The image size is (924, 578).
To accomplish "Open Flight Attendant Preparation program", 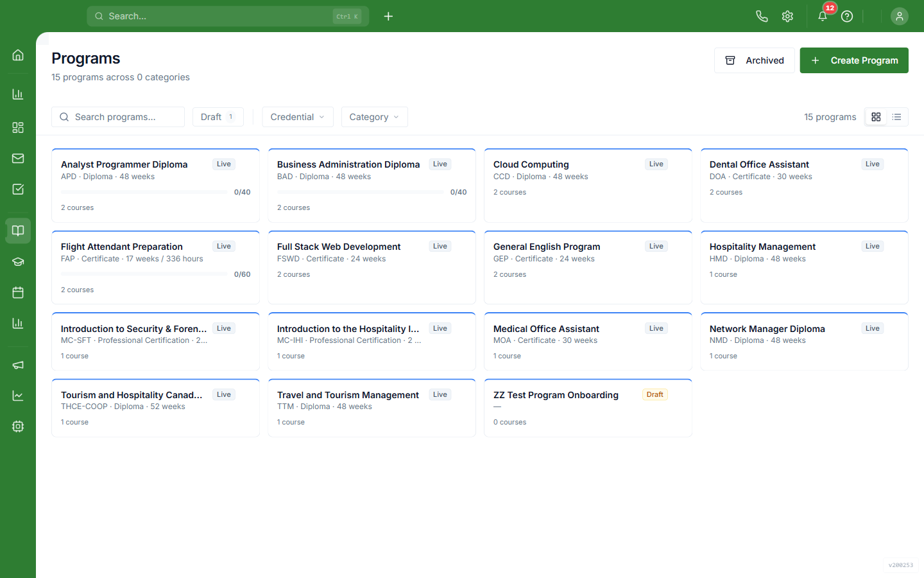I will point(155,267).
